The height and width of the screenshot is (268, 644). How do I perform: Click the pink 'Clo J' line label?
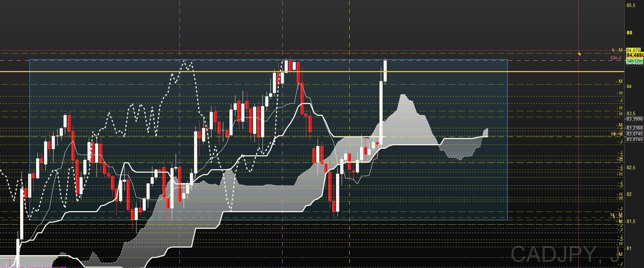[x=616, y=58]
